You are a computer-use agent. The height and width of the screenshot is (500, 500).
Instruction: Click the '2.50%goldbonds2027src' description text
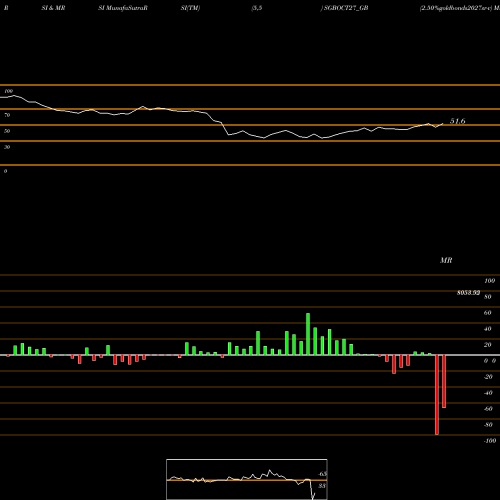[456, 8]
